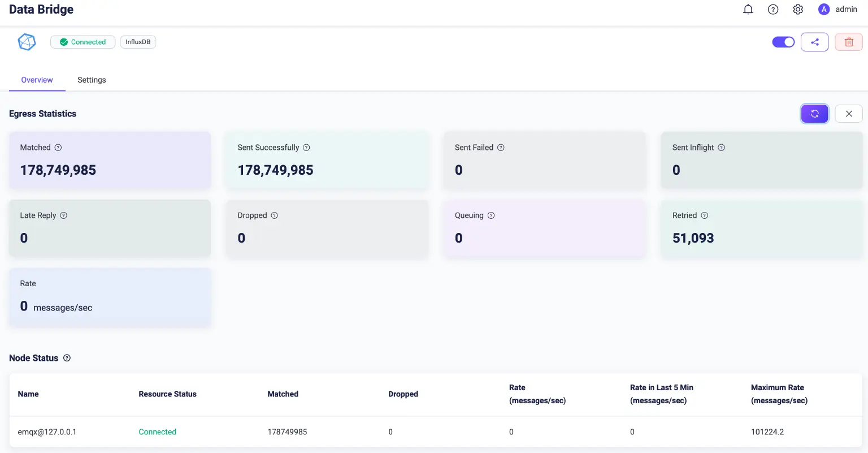Image resolution: width=868 pixels, height=453 pixels.
Task: Open the admin user menu
Action: point(837,10)
